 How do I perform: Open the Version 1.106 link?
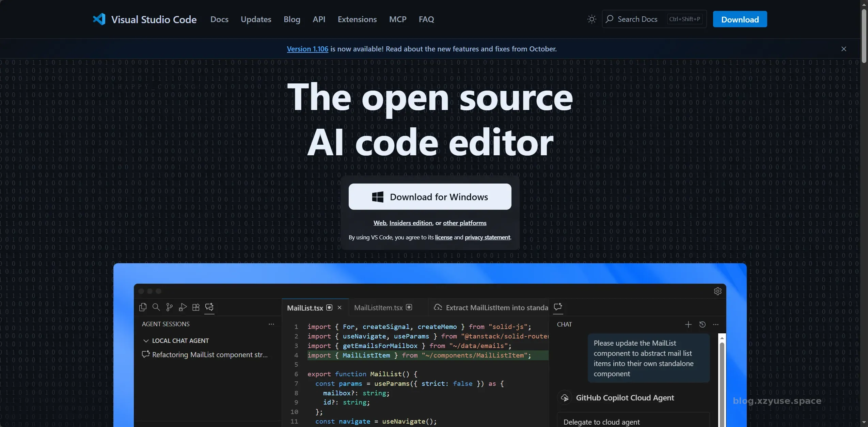click(x=307, y=49)
